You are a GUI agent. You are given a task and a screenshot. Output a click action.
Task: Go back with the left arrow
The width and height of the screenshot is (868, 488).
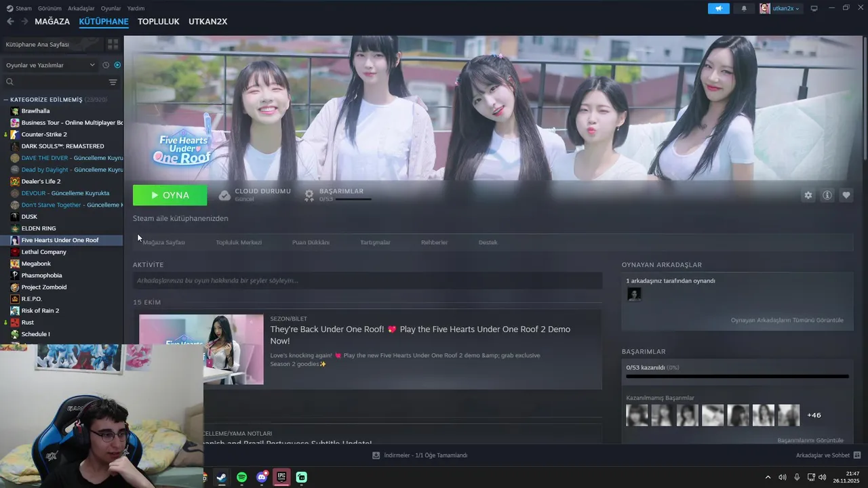pos(10,22)
